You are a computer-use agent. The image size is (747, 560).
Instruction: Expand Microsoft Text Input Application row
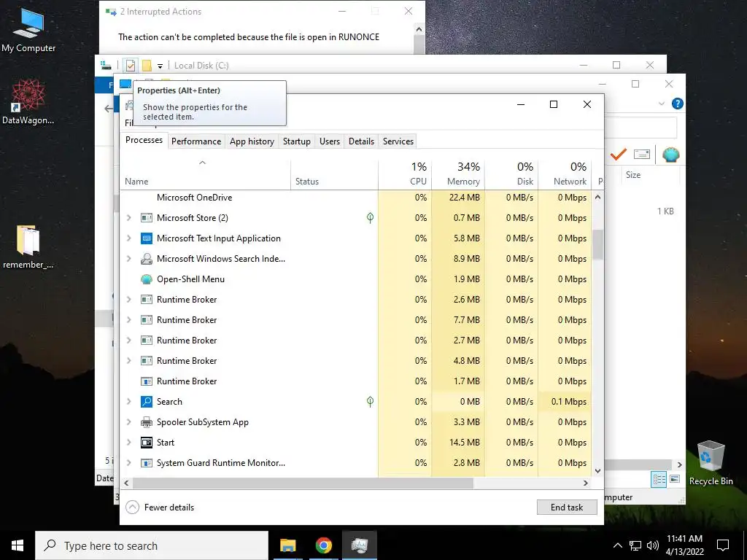pyautogui.click(x=128, y=238)
